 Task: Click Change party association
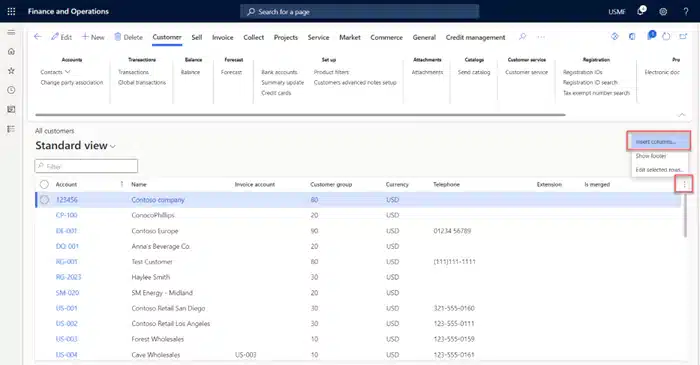71,83
